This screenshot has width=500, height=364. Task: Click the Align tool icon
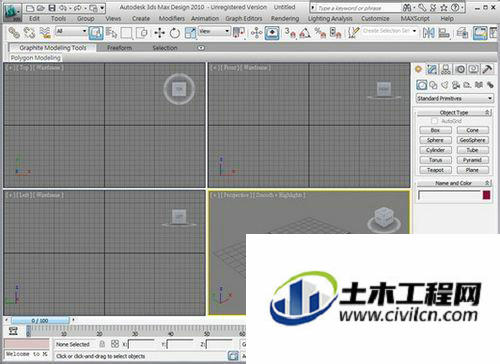444,33
